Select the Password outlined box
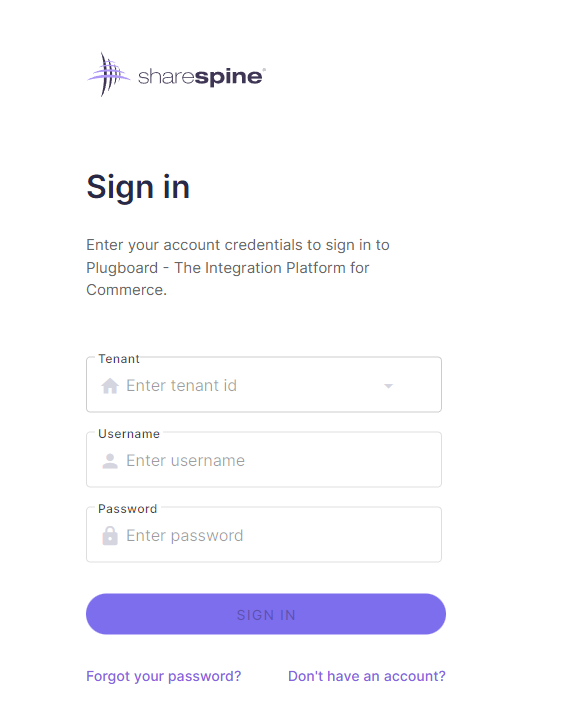Viewport: 563px width, 724px height. (264, 534)
